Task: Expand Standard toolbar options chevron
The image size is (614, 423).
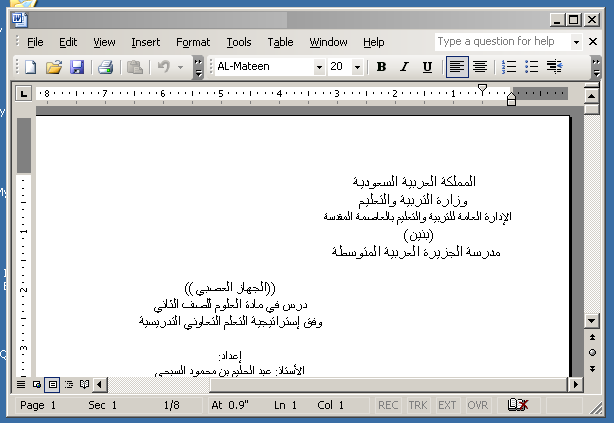Action: pyautogui.click(x=199, y=67)
